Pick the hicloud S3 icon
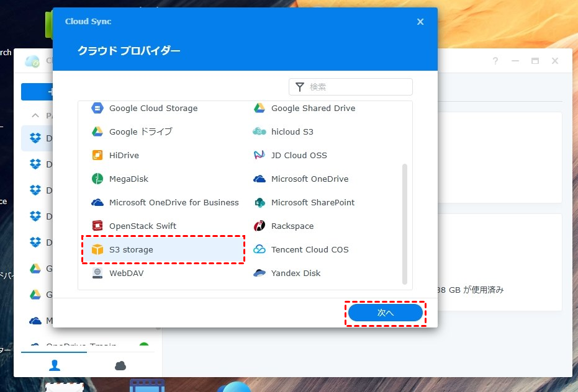Image resolution: width=578 pixels, height=392 pixels. (259, 131)
